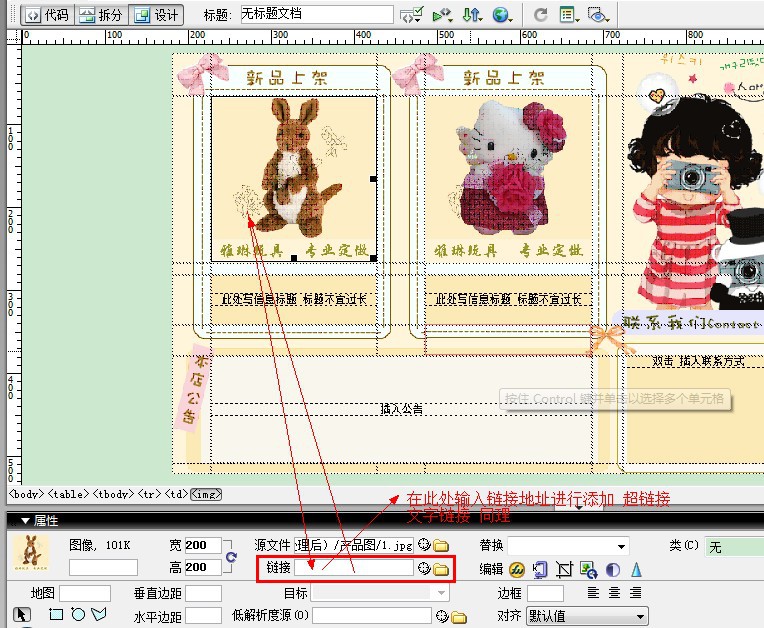Screen dimensions: 764x628
Task: Select the <td> tag in tag selector
Action: [176, 494]
